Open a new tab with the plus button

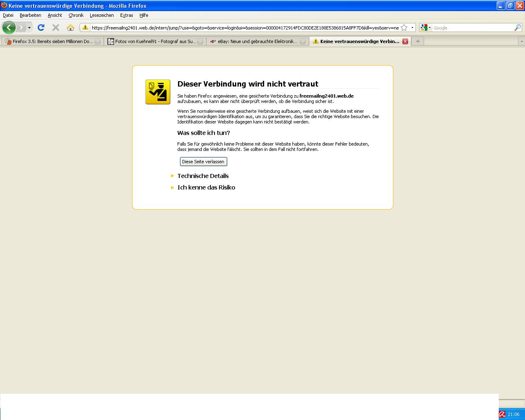point(418,41)
